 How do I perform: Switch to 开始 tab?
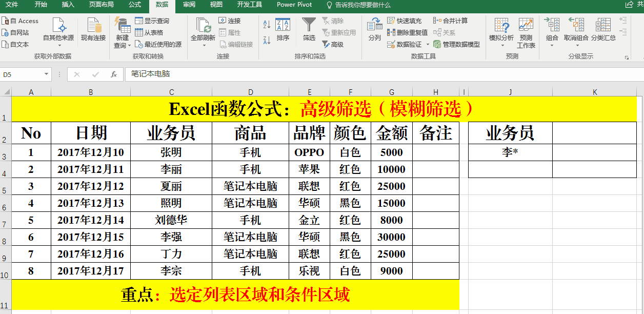click(41, 5)
